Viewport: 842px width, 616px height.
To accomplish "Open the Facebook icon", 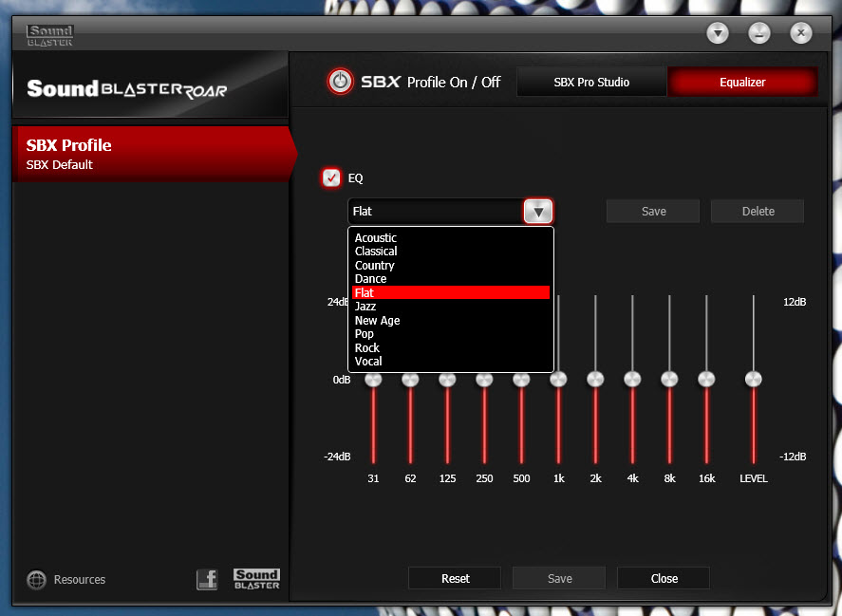I will 207,580.
